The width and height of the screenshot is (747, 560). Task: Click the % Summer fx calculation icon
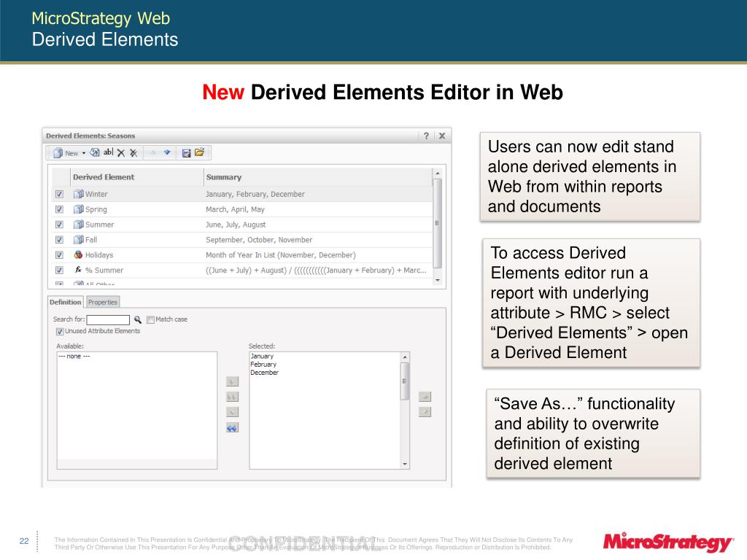click(79, 270)
